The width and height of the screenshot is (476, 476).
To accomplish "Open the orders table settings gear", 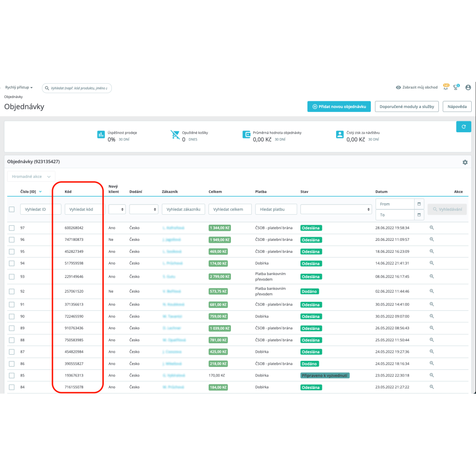I will [465, 162].
